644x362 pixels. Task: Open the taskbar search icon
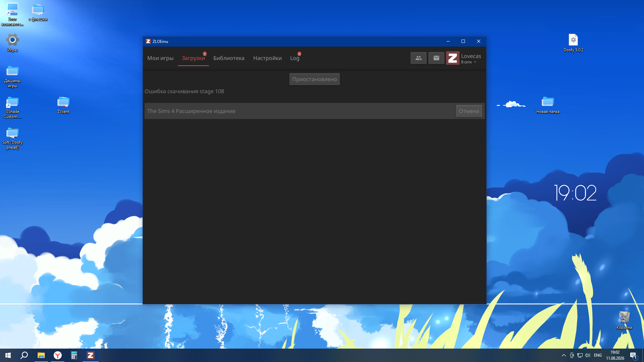[x=24, y=355]
